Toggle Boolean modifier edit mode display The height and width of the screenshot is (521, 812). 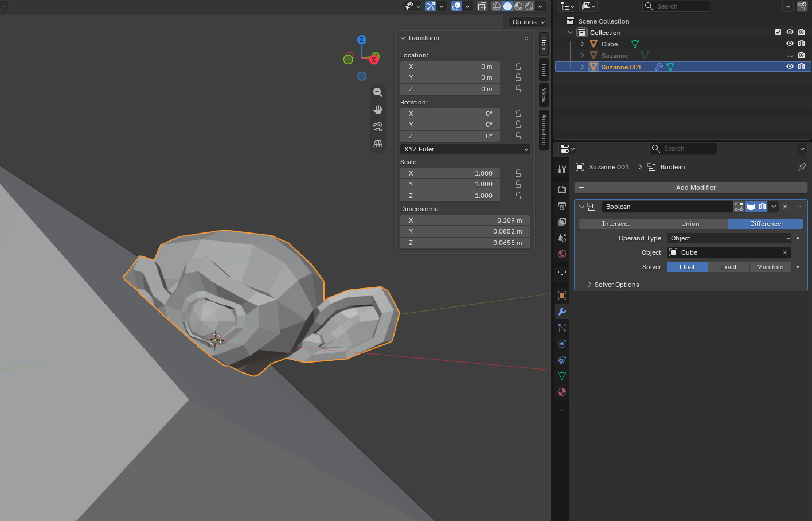click(739, 207)
